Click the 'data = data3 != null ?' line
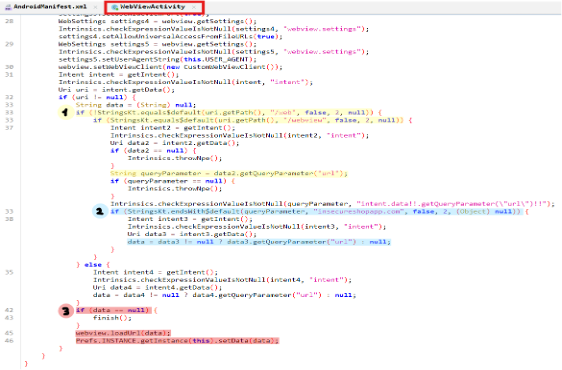This screenshot has height=370, width=562. 259,242
